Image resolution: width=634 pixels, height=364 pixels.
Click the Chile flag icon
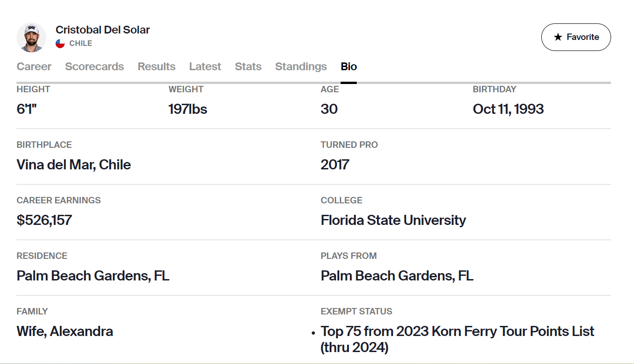[60, 44]
